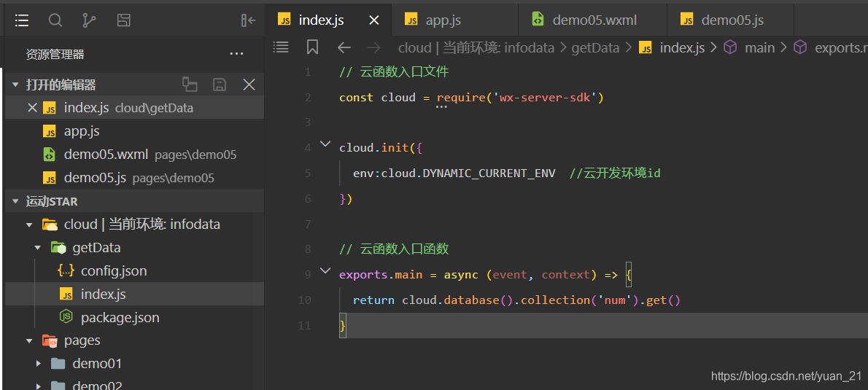
Task: Toggle the outline list icon in editor toolbar
Action: click(x=282, y=47)
